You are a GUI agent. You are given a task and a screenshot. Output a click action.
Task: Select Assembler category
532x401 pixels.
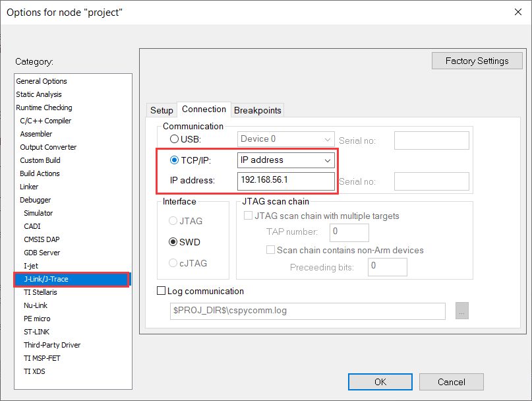[x=36, y=134]
